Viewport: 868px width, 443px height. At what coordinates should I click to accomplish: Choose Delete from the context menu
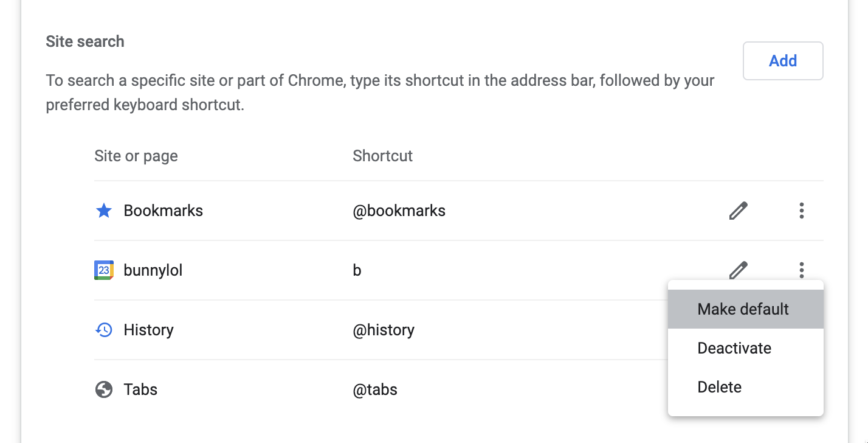click(746, 387)
